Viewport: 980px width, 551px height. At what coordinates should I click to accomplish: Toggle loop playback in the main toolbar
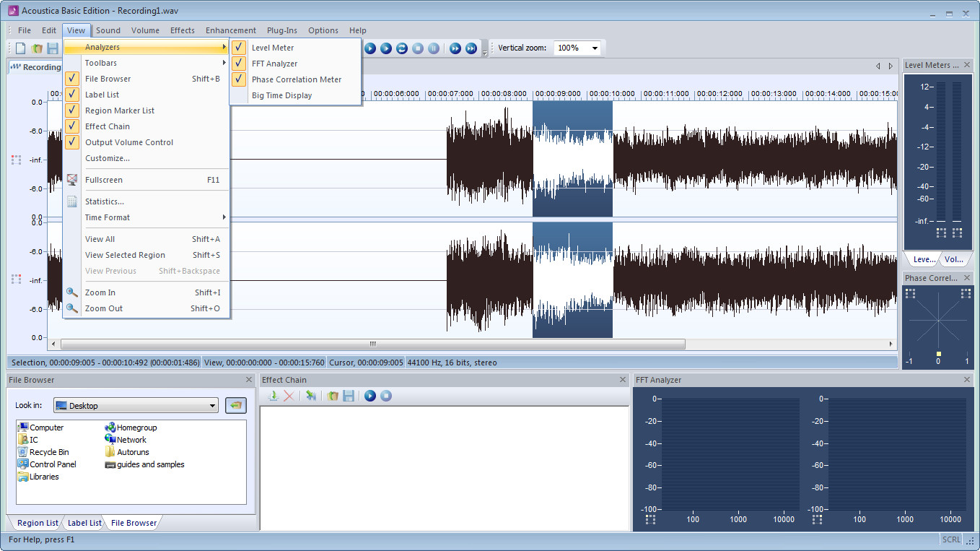(402, 48)
